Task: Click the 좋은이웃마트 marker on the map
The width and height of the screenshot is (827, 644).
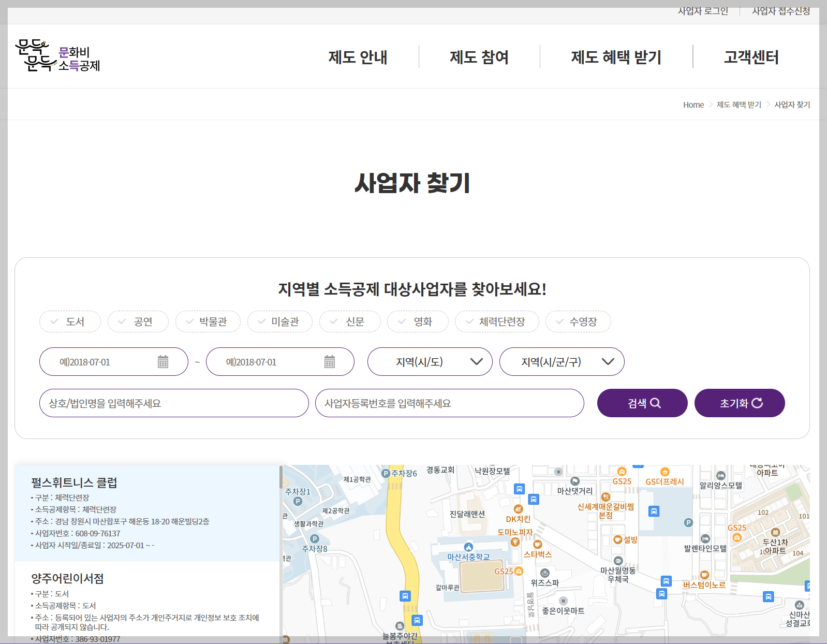Action: 564,601
